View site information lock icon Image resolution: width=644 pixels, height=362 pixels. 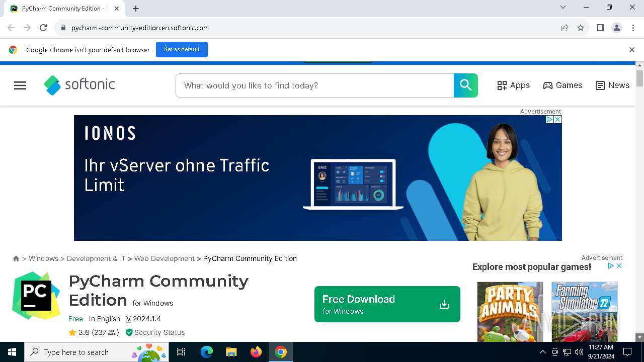(x=63, y=28)
